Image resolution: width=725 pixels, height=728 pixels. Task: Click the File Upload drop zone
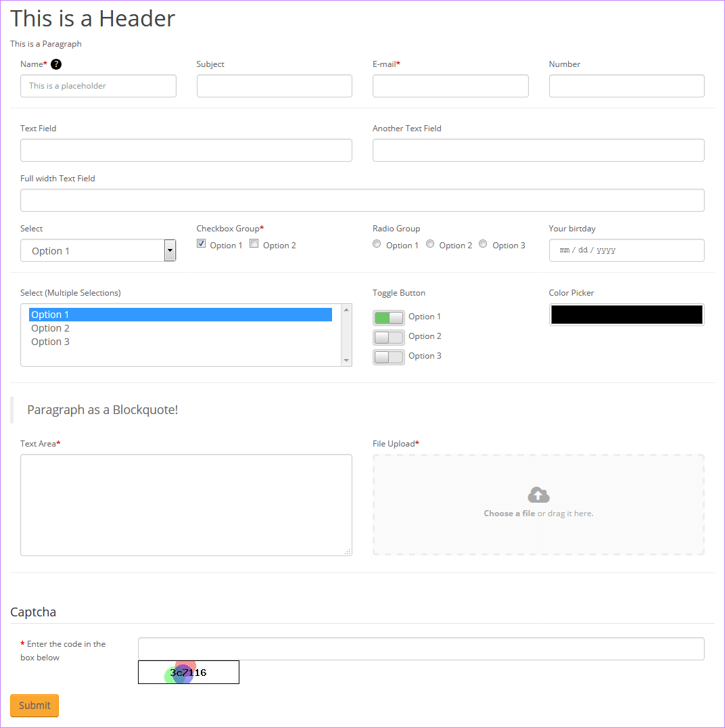[538, 505]
